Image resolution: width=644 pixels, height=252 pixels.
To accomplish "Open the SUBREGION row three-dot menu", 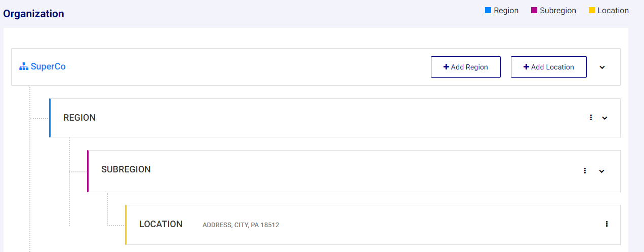I will click(x=585, y=171).
